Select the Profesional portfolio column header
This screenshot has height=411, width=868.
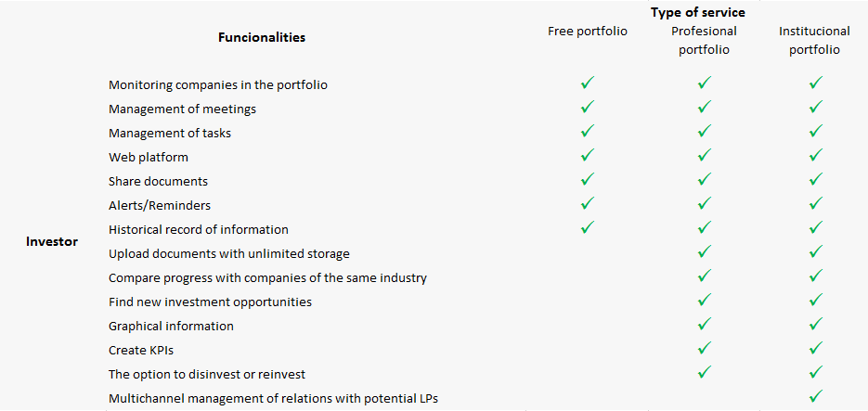[x=704, y=41]
